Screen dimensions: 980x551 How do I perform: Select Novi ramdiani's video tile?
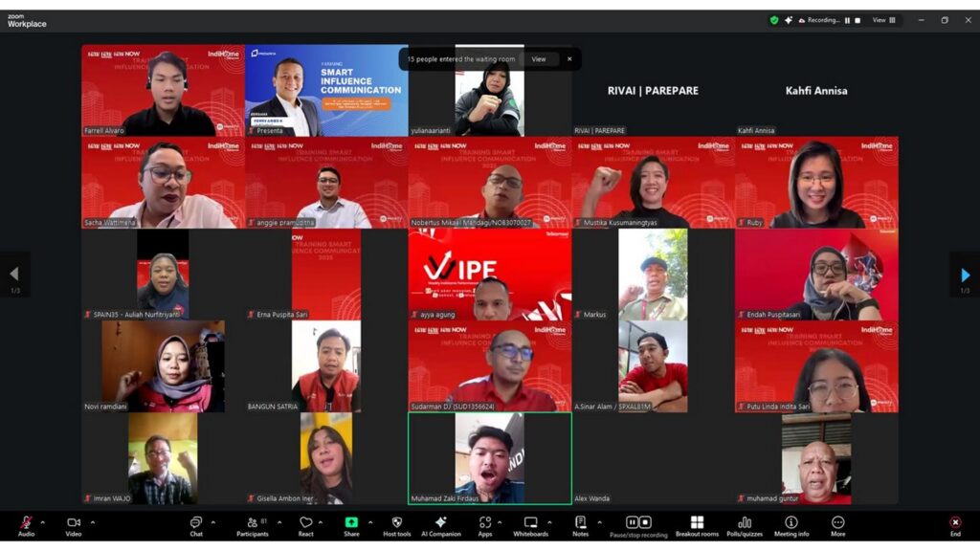click(x=163, y=366)
